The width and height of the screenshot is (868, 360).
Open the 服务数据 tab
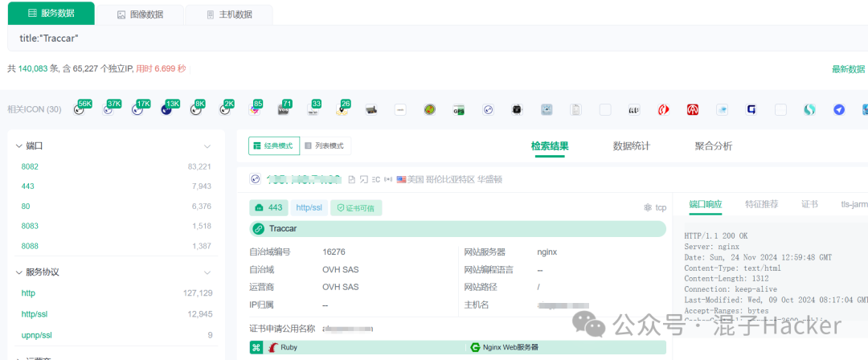pos(51,14)
